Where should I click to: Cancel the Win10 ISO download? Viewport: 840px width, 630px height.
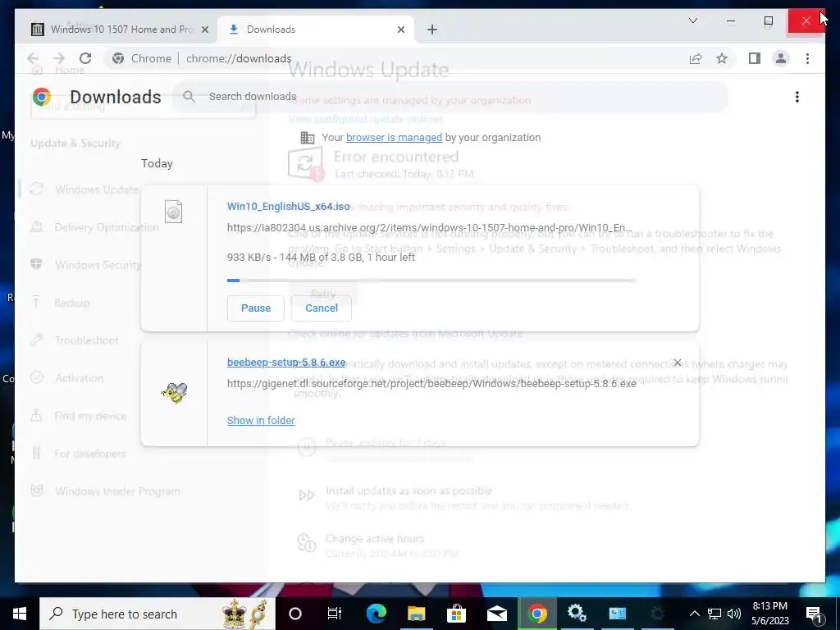coord(322,308)
